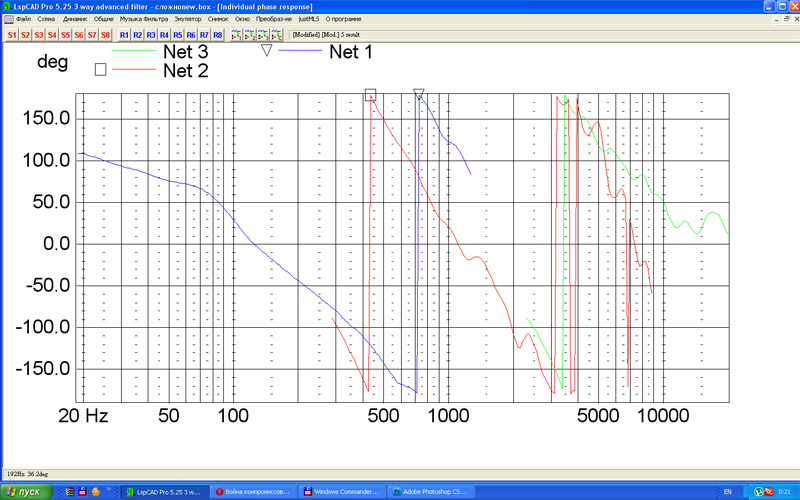Switch to the Windows Commander taskbar window

(343, 492)
